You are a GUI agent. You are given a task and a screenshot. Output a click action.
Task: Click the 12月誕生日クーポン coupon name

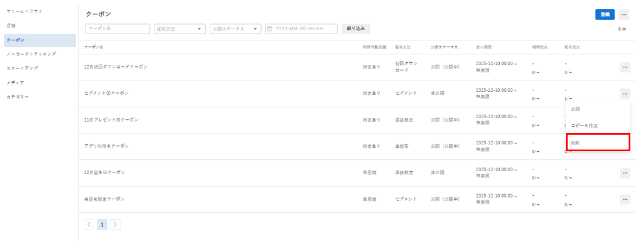click(104, 172)
